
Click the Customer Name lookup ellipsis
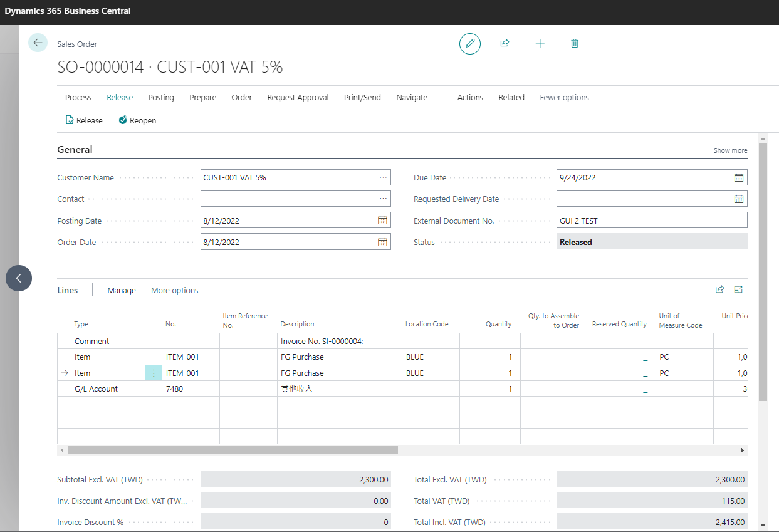click(383, 177)
